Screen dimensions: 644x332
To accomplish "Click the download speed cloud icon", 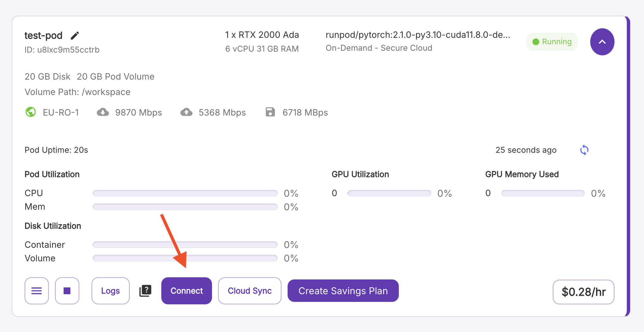I will (x=103, y=112).
